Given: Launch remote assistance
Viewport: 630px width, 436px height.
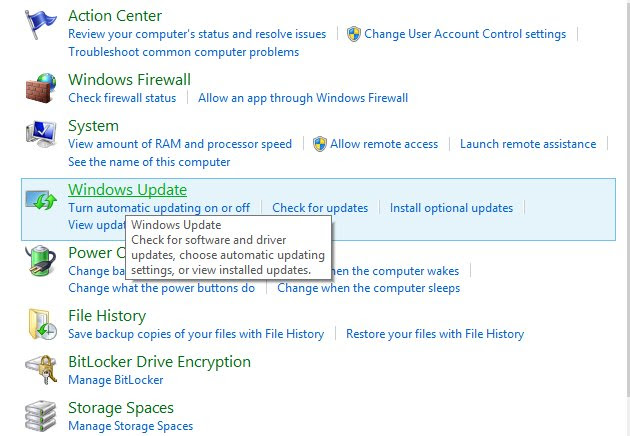Looking at the screenshot, I should pos(528,144).
